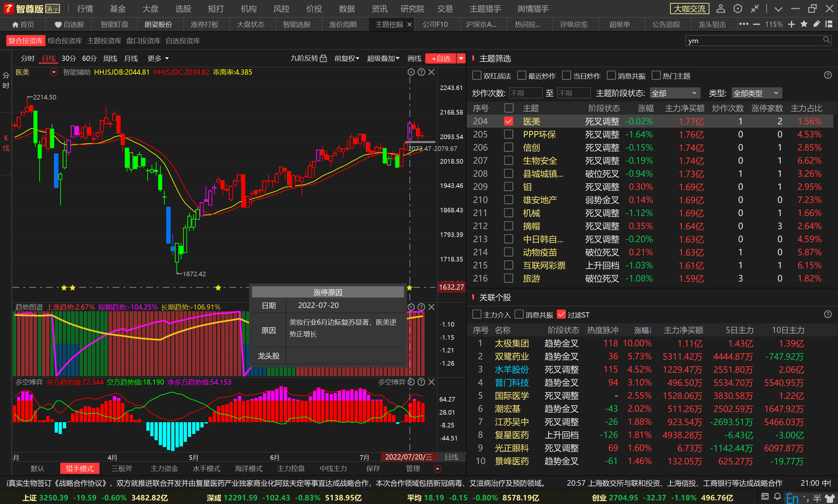This screenshot has height=504, width=838.
Task: Sort by 涨幅 column in 关联个股
Action: pyautogui.click(x=643, y=330)
